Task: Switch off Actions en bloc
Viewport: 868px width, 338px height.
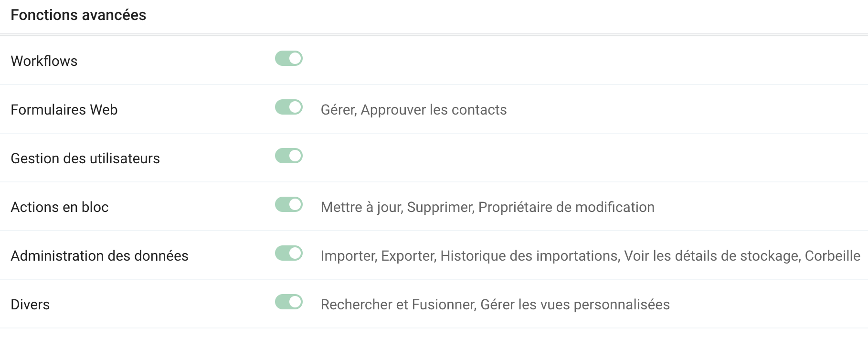Action: click(289, 205)
